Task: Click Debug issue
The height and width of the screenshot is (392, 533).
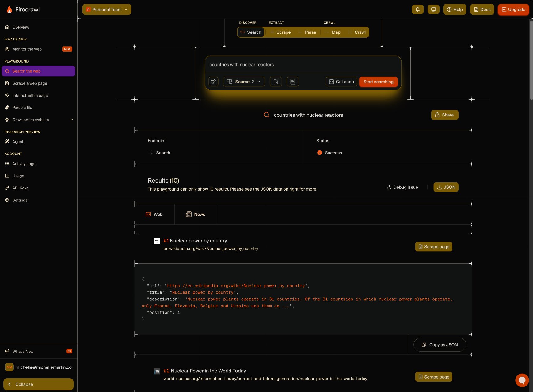Action: 402,187
